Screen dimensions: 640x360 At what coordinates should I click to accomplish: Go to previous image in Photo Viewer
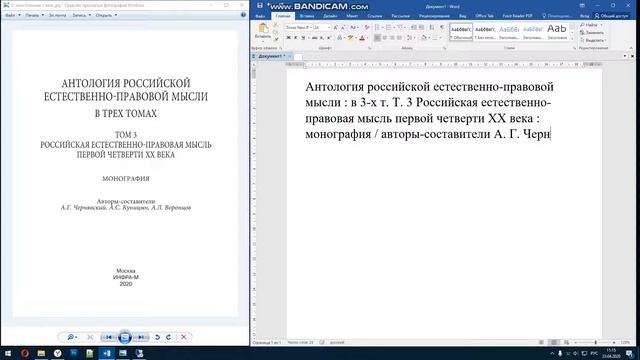(108, 337)
